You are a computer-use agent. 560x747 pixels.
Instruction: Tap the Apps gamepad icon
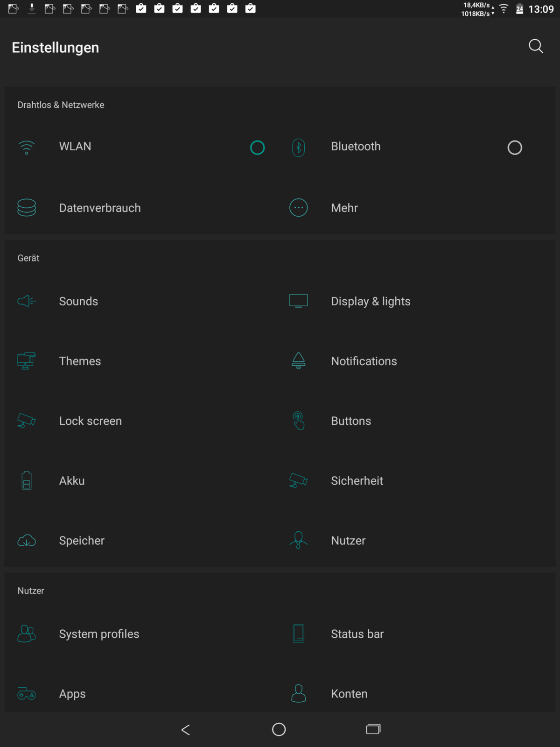coord(27,694)
